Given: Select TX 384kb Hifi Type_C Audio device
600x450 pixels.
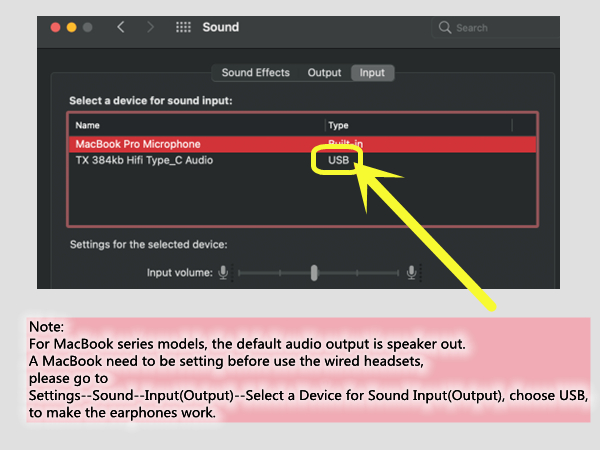Looking at the screenshot, I should tap(302, 160).
